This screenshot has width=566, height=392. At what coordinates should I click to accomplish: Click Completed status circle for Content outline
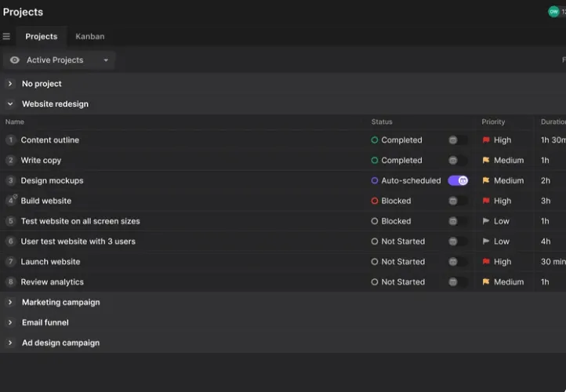tap(374, 140)
